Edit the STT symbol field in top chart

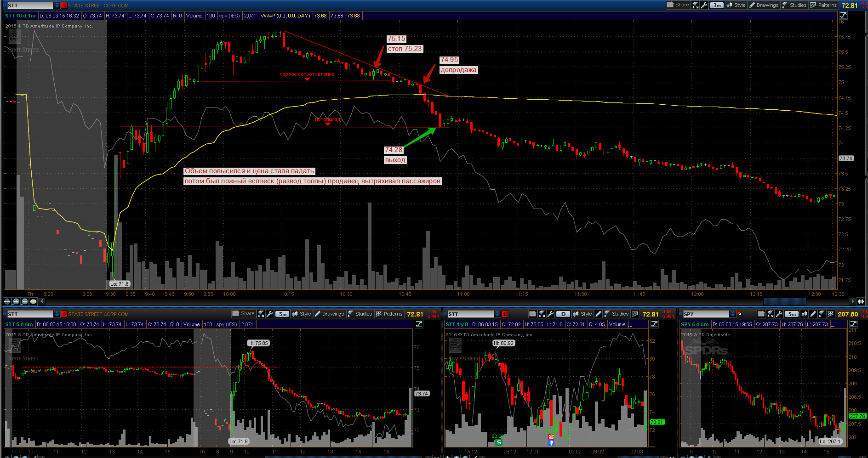30,6
